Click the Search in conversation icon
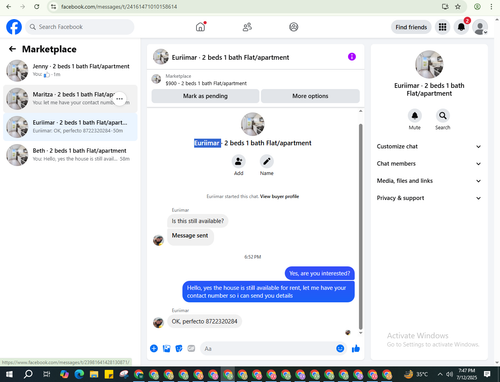 click(x=443, y=116)
